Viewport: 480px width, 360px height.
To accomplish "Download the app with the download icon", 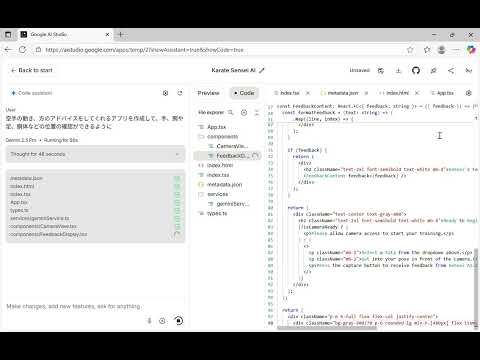I will 398,70.
